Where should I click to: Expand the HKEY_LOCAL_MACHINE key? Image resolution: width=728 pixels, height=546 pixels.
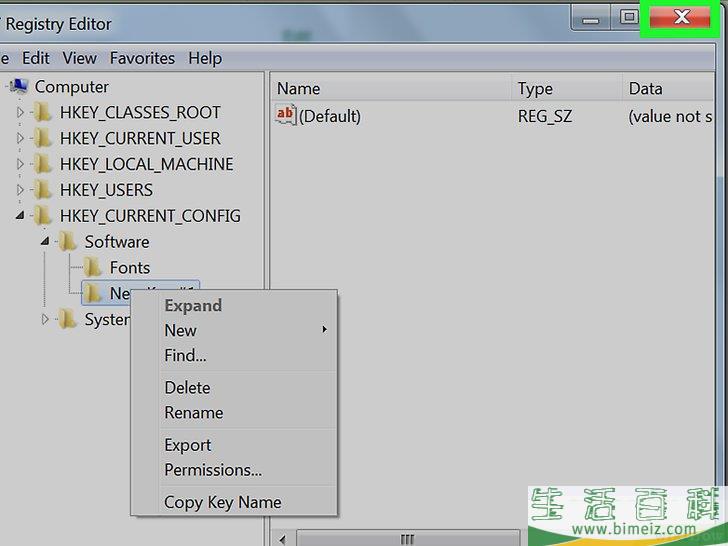click(20, 164)
